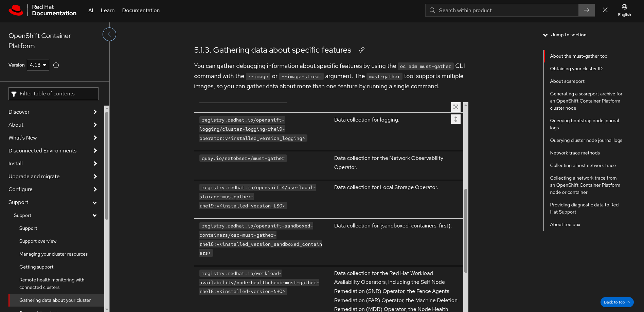Image resolution: width=644 pixels, height=312 pixels.
Task: Jump to Obtaining your cluster ID
Action: [576, 69]
